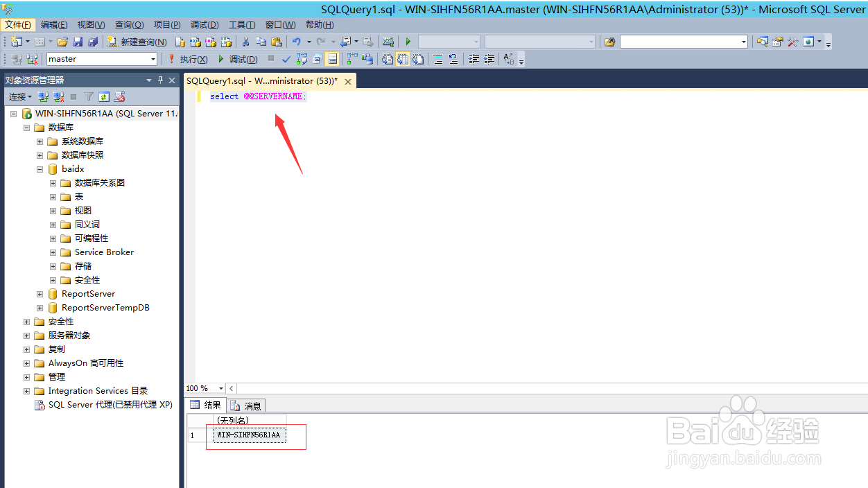Image resolution: width=868 pixels, height=488 pixels.
Task: Select SQL Server 代理(已禁用代理 XP) node
Action: click(x=110, y=405)
